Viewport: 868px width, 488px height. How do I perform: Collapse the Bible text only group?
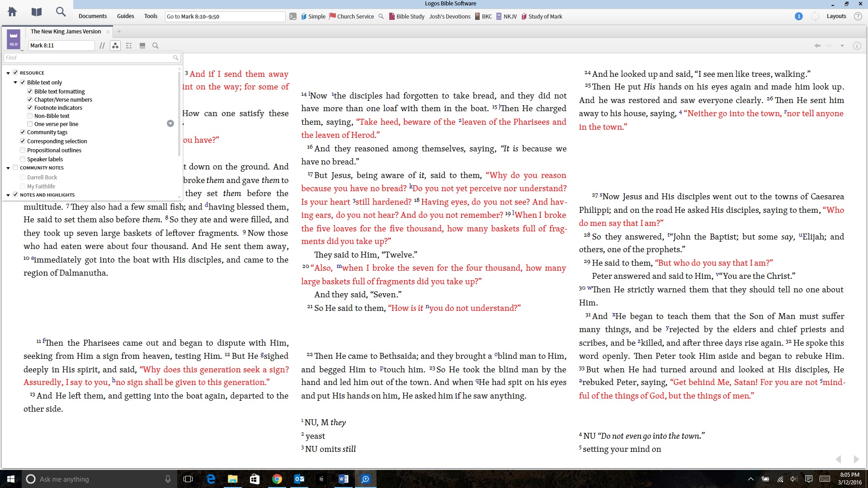pos(15,82)
